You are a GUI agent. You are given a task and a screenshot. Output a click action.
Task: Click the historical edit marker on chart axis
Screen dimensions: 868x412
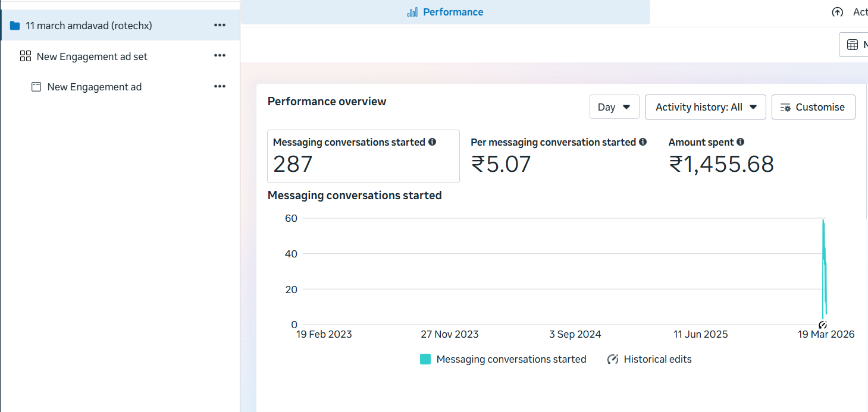tap(823, 325)
